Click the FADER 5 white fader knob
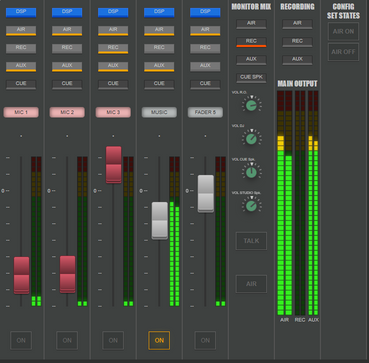The height and width of the screenshot is (363, 369). click(206, 193)
